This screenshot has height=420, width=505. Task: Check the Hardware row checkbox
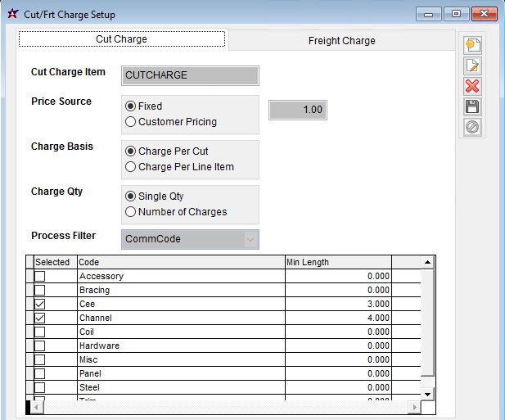pyautogui.click(x=40, y=345)
